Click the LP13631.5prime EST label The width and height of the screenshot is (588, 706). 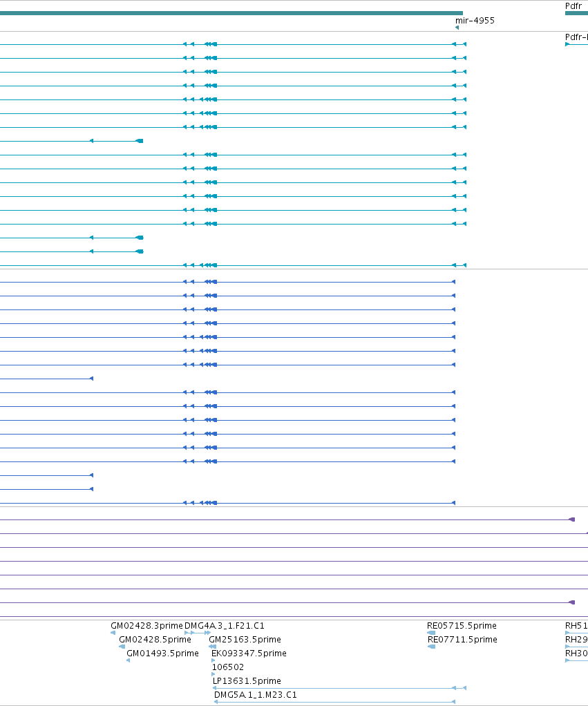pos(247,681)
